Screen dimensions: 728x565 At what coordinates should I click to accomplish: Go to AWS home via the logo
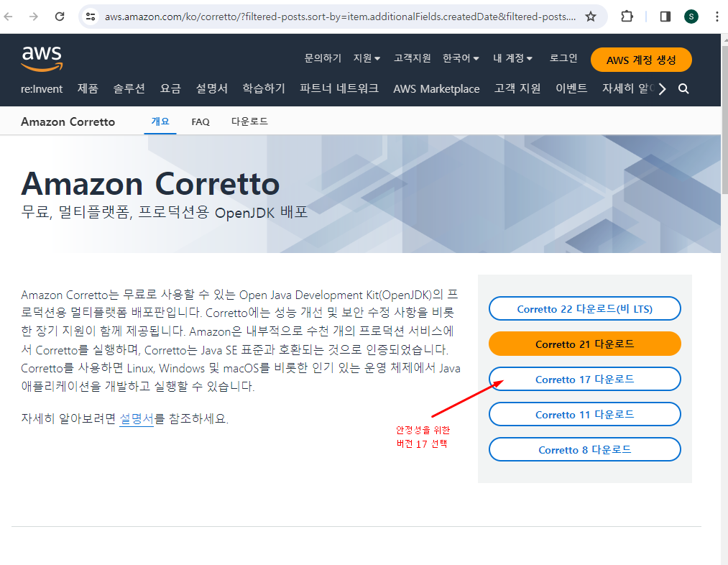(x=42, y=59)
